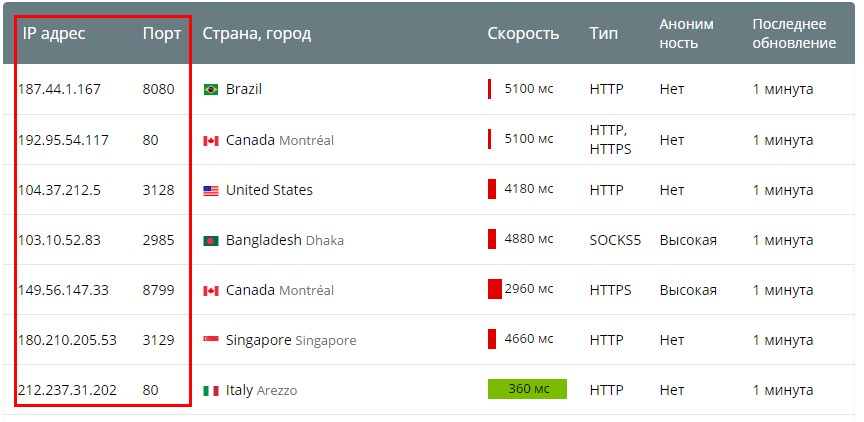Click port 80 in 192.95.54.117 row
Image resolution: width=864 pixels, height=422 pixels.
(x=150, y=140)
